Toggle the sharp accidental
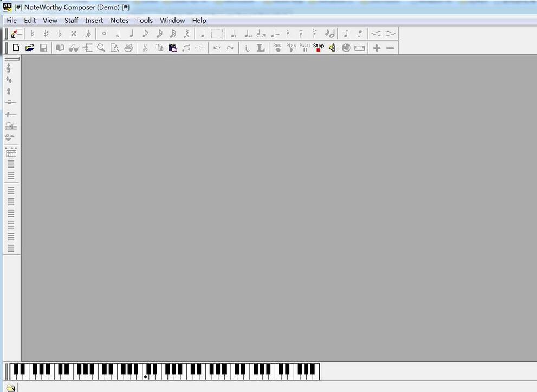 pos(46,34)
